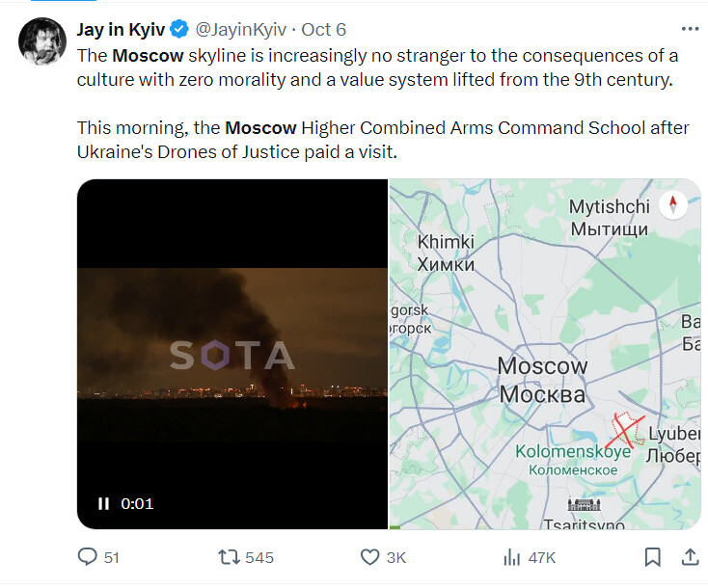Image resolution: width=708 pixels, height=588 pixels.
Task: Open the Oct 6 timestamp link
Action: pyautogui.click(x=323, y=30)
